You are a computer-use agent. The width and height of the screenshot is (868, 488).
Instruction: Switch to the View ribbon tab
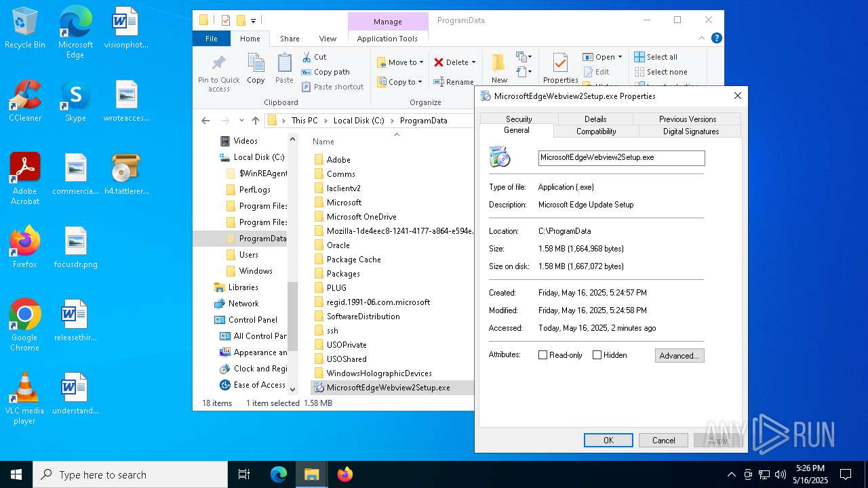pyautogui.click(x=328, y=39)
